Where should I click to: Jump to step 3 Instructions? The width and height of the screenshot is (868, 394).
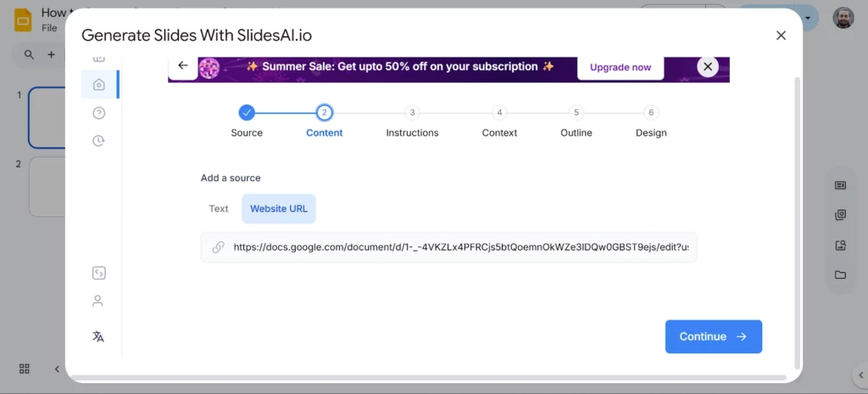(x=412, y=113)
